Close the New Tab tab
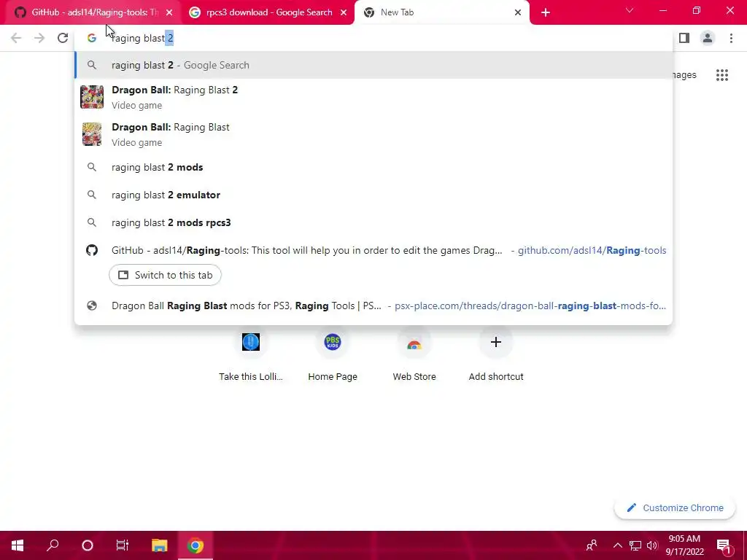747x560 pixels. click(518, 12)
